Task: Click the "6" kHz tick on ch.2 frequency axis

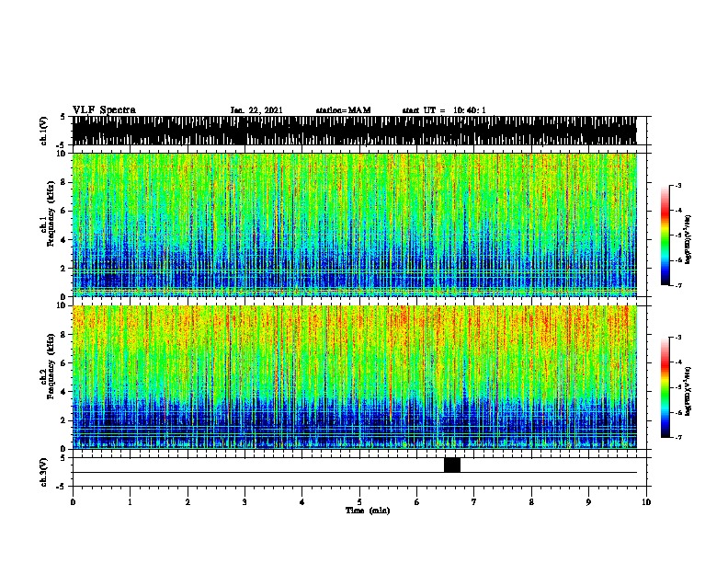Action: [63, 363]
